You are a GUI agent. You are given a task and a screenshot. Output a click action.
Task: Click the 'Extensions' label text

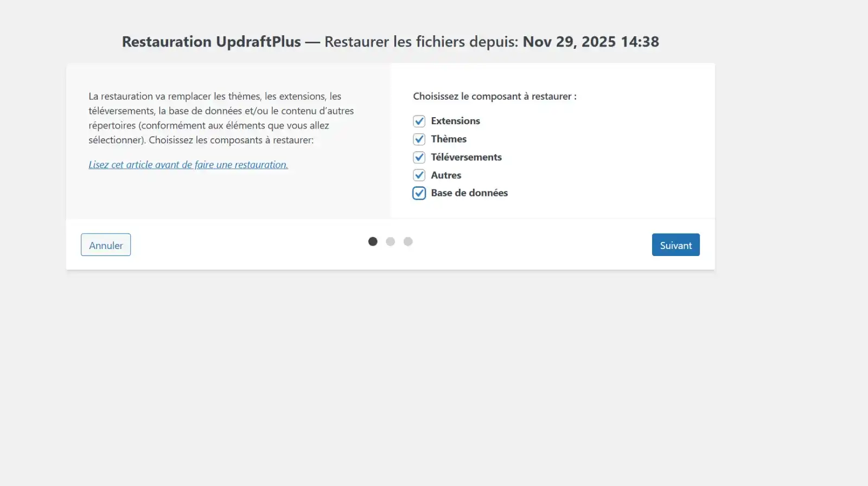[455, 121]
